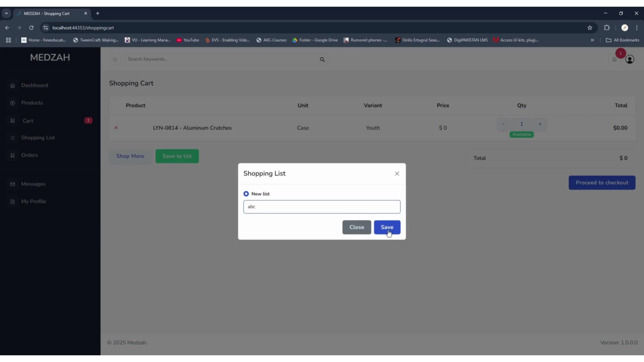
Task: Click the search magnifier icon
Action: [x=322, y=60]
